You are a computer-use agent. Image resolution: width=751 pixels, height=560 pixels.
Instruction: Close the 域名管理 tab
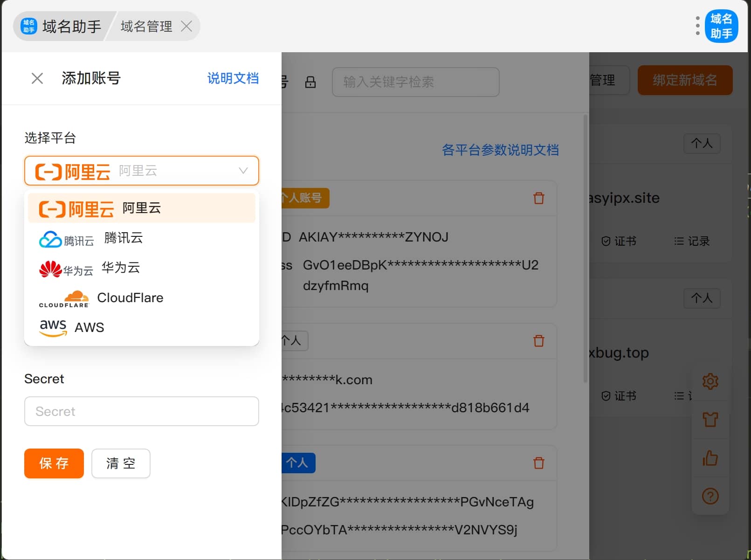pyautogui.click(x=186, y=26)
